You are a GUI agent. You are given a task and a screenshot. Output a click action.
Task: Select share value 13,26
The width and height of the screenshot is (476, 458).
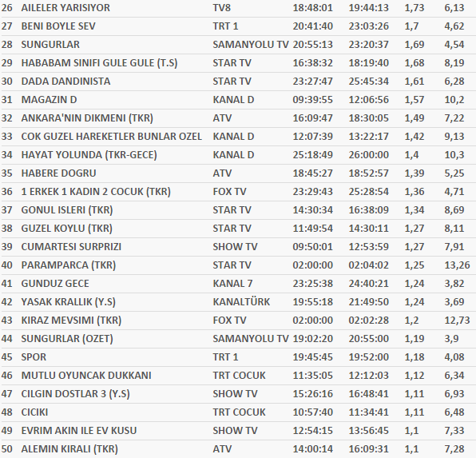[x=457, y=265]
